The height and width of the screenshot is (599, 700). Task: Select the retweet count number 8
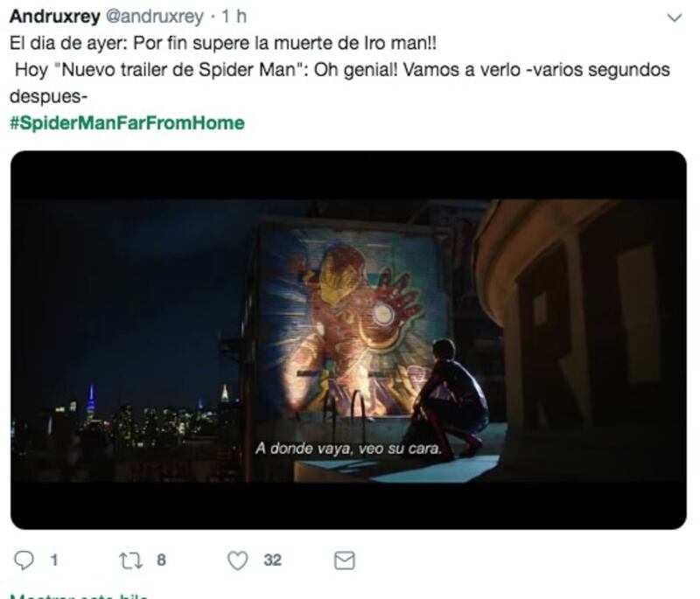pyautogui.click(x=161, y=561)
